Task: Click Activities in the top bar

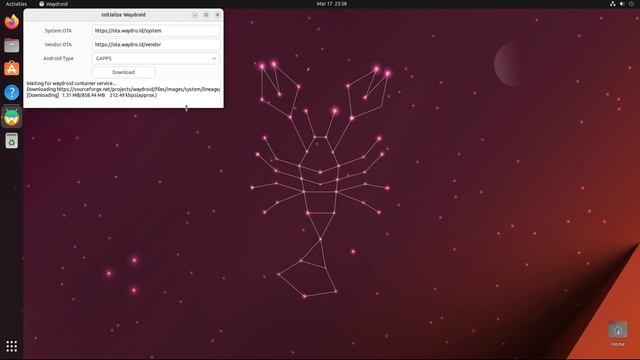Action: 16,4
